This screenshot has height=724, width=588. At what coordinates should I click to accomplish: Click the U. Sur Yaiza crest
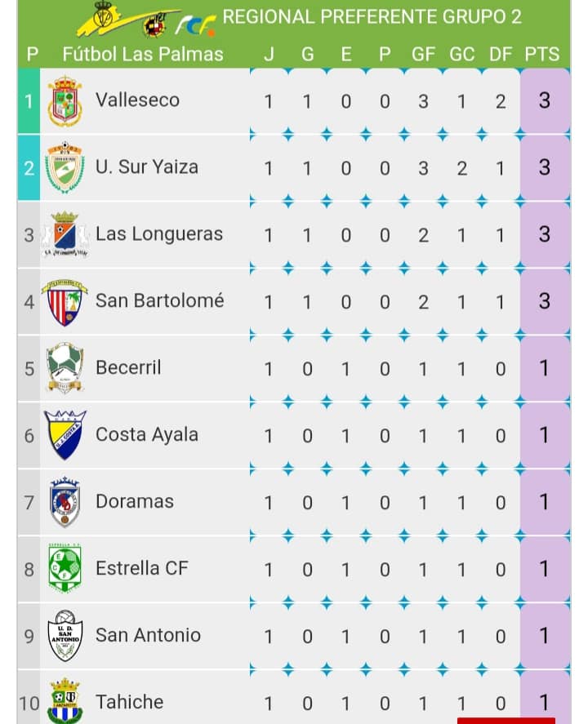65,167
